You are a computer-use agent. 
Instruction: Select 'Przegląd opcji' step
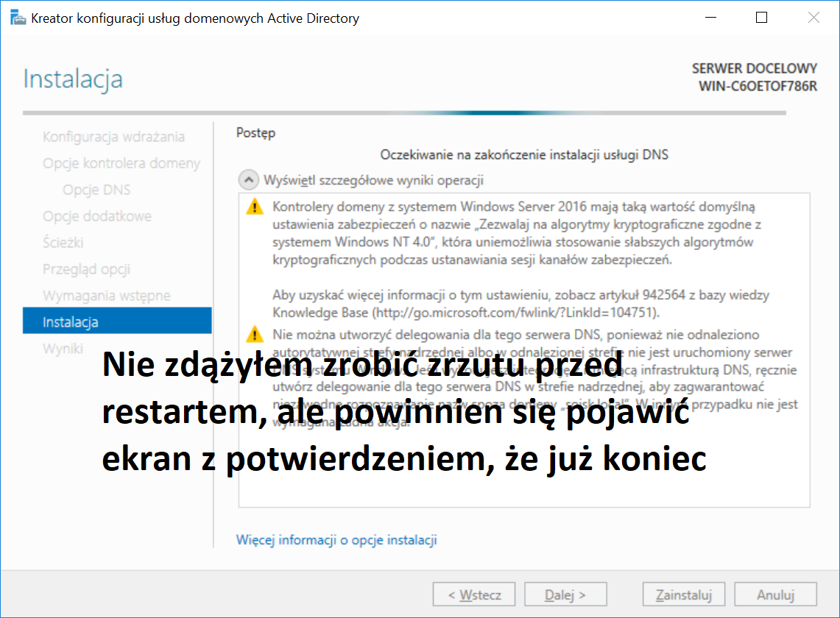pyautogui.click(x=86, y=269)
